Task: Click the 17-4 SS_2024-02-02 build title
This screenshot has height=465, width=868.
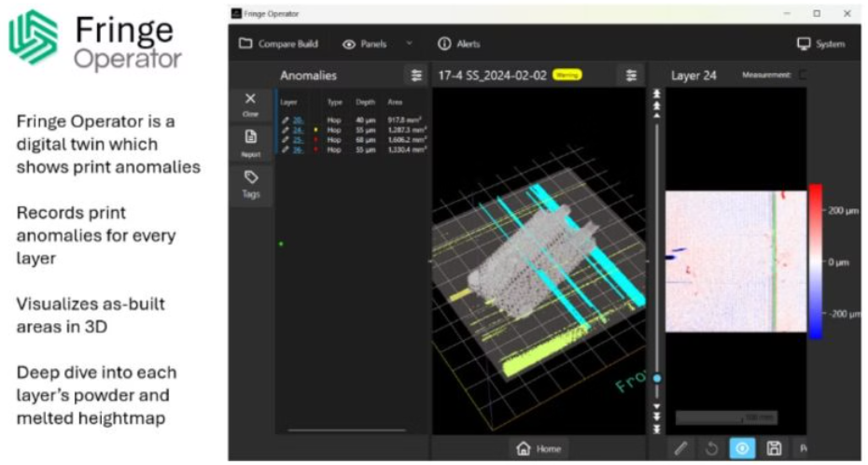Action: coord(492,76)
